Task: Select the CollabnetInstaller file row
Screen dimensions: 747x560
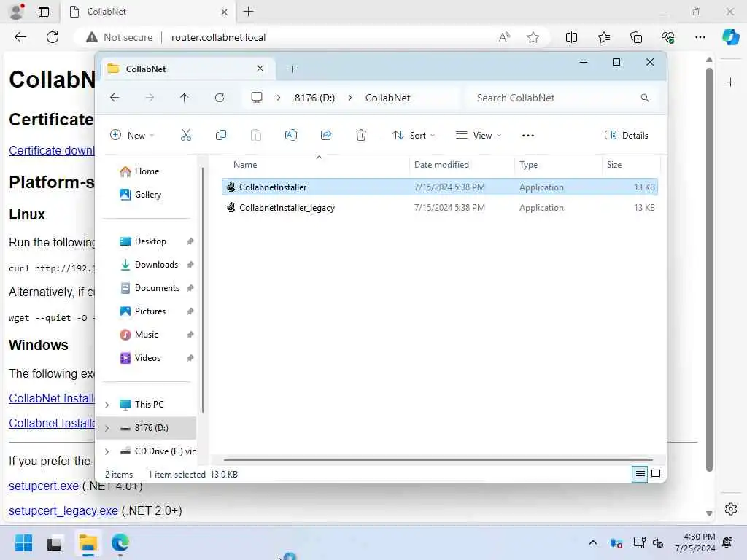Action: [439, 187]
